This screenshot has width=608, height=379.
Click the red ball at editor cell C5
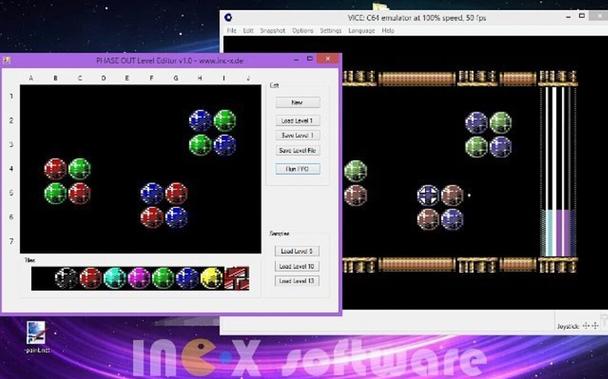(x=79, y=193)
